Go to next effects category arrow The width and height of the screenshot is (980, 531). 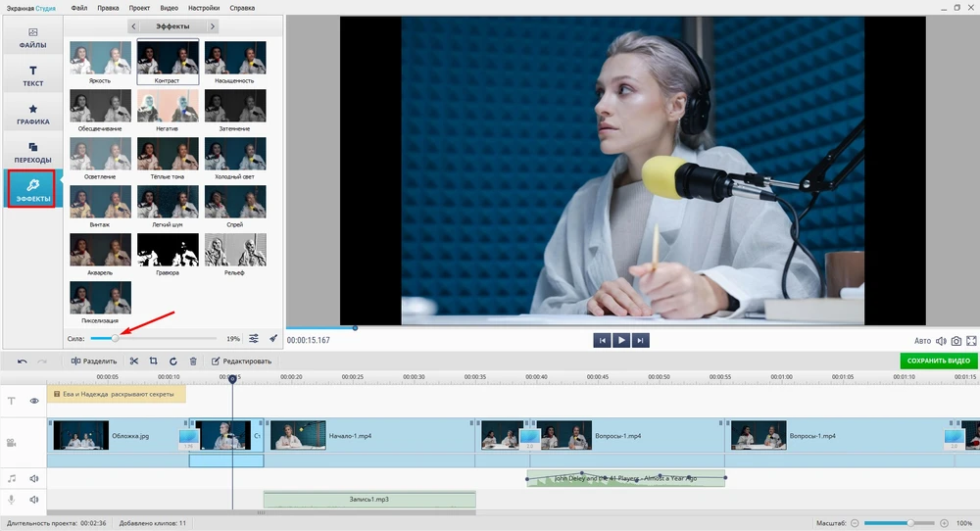click(x=213, y=26)
